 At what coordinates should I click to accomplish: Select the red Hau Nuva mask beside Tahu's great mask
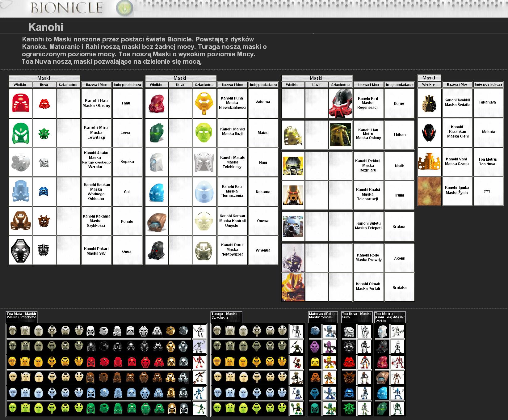44,104
